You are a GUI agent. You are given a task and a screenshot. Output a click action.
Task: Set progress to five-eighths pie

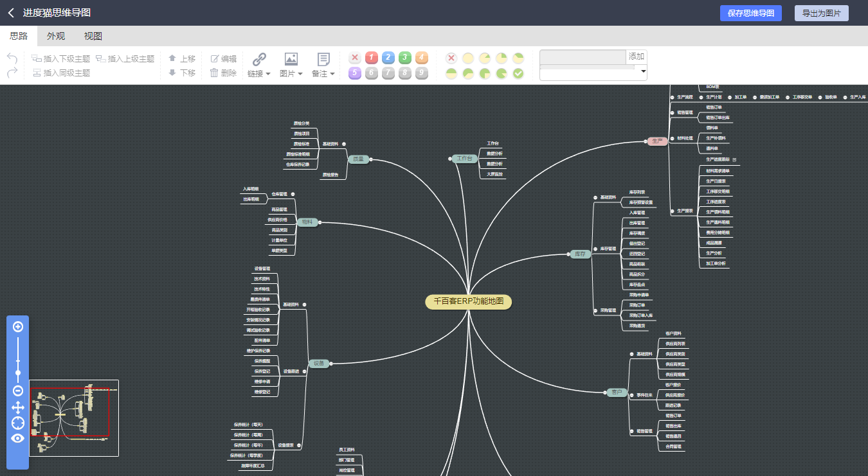coord(468,74)
